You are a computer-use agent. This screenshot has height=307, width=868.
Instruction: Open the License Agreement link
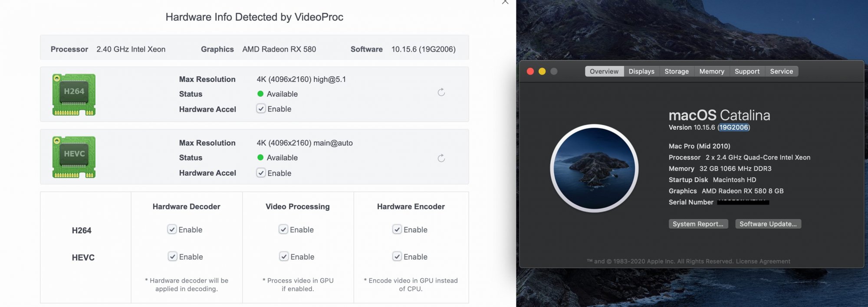[x=763, y=261]
